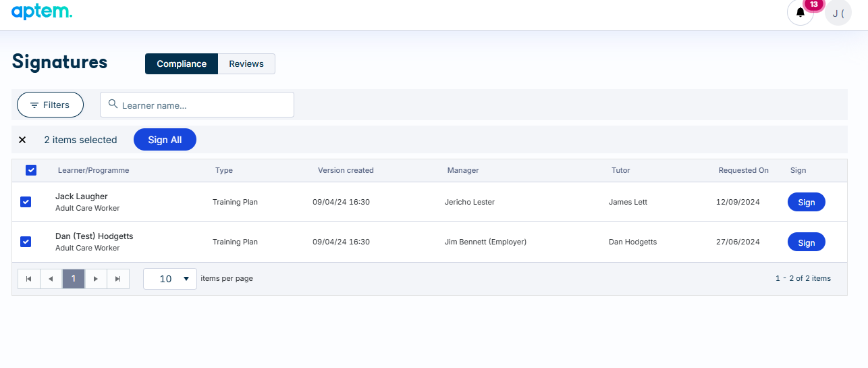Viewport: 868px width, 368px height.
Task: Open the notification count badge showing 13
Action: pos(814,4)
